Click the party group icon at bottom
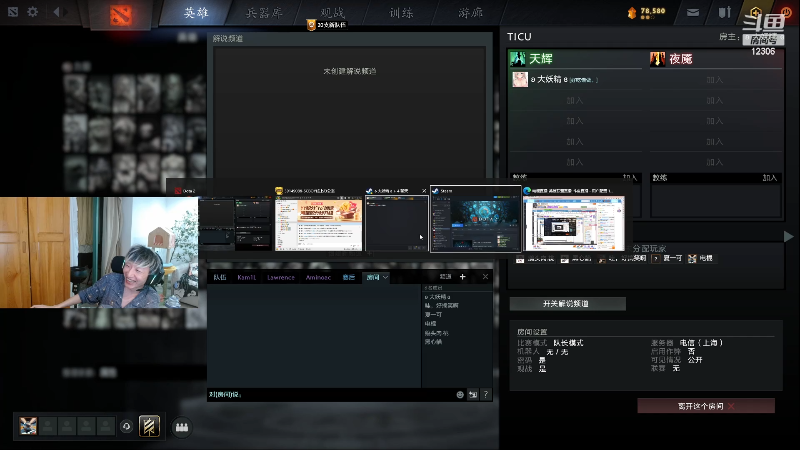Image resolution: width=800 pixels, height=450 pixels. click(182, 427)
